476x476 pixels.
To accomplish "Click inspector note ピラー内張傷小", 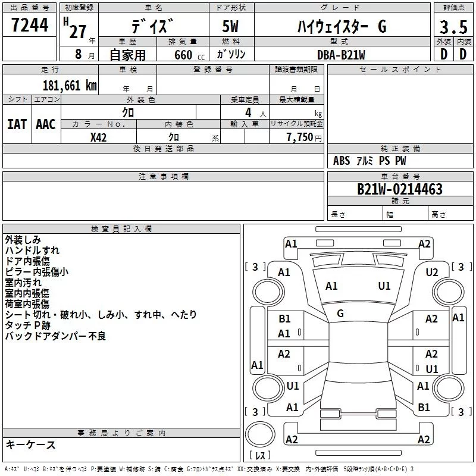I will click(x=36, y=272).
